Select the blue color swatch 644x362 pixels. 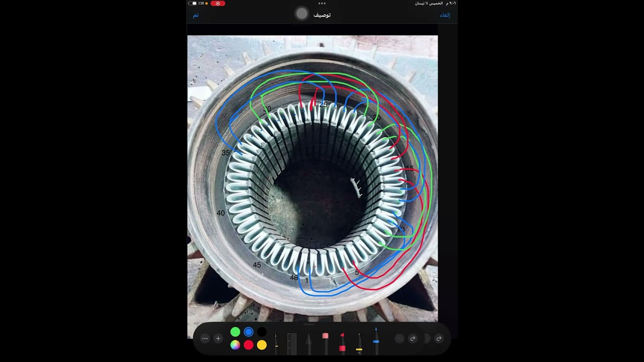[249, 332]
